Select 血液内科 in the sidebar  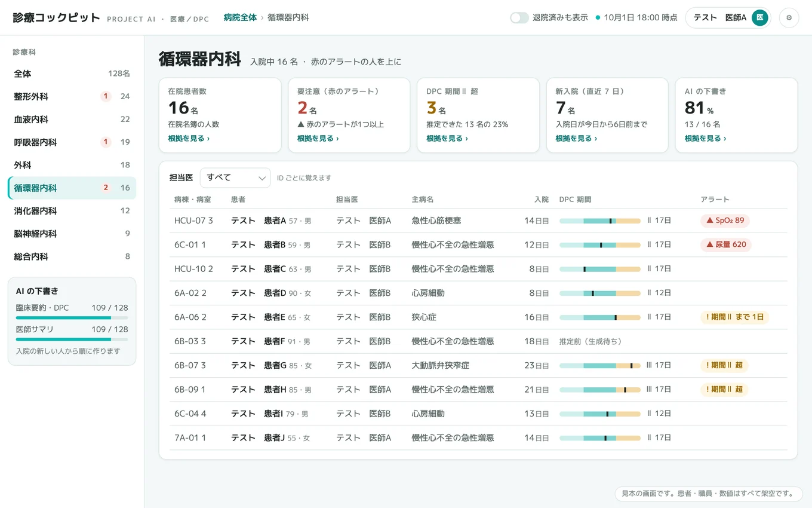click(72, 120)
